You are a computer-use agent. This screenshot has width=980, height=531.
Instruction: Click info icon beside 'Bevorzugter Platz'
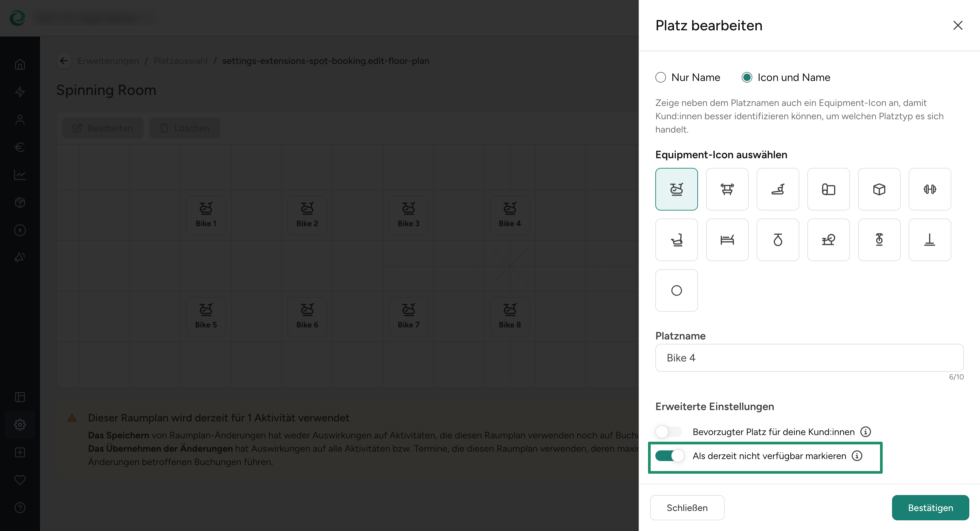865,431
